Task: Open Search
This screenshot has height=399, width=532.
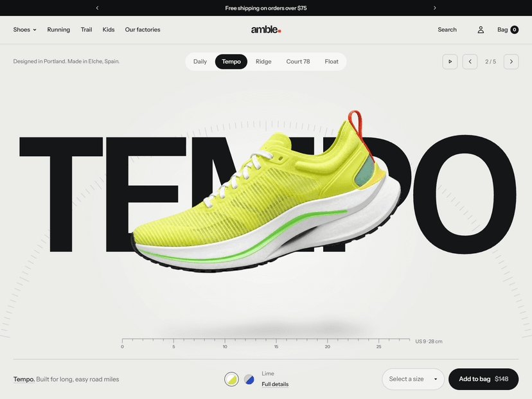Action: (x=447, y=30)
